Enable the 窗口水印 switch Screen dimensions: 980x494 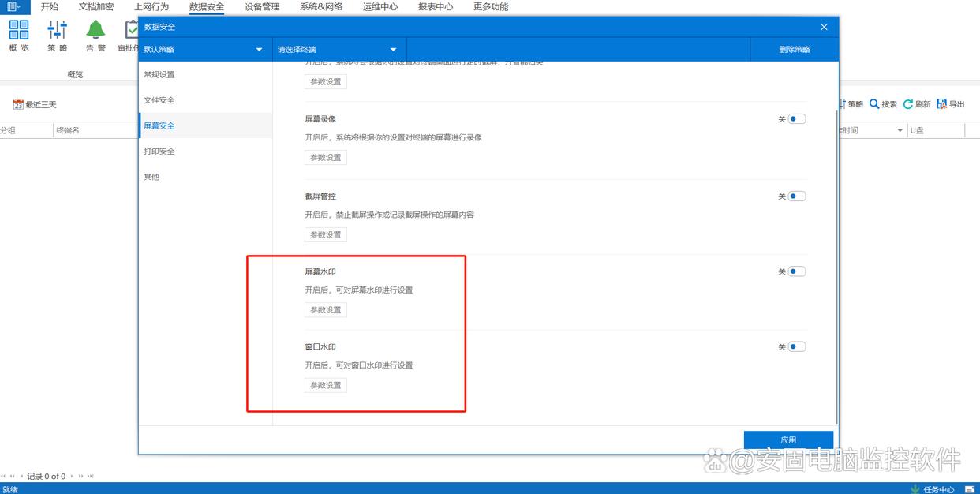(796, 346)
